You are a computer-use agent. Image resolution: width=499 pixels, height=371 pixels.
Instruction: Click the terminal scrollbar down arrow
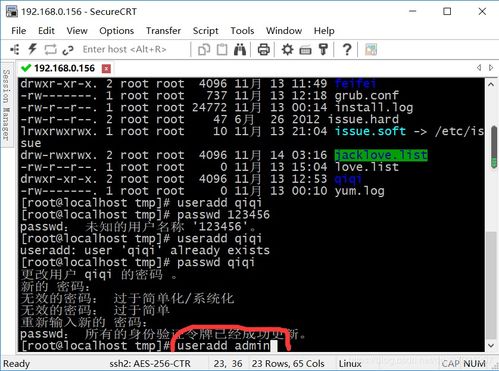491,346
